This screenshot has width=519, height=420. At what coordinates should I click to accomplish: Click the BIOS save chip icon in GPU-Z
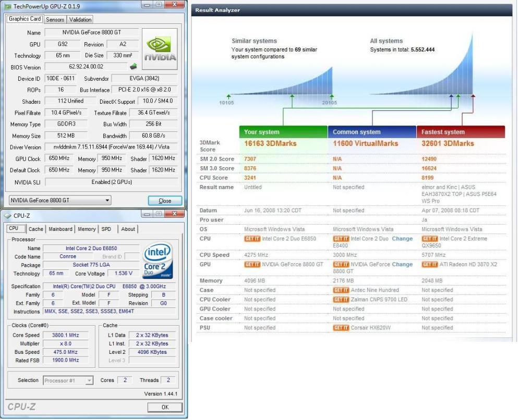(x=133, y=67)
